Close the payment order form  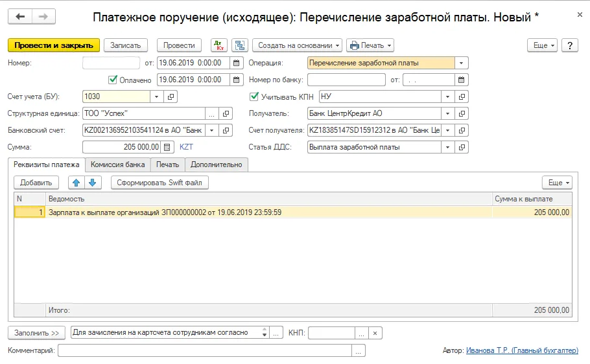(x=580, y=15)
